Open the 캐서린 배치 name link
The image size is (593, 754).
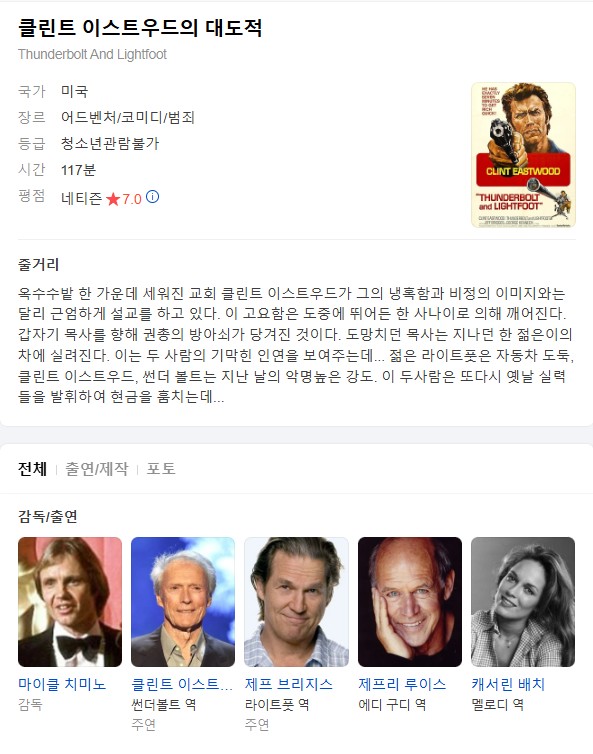[x=508, y=684]
